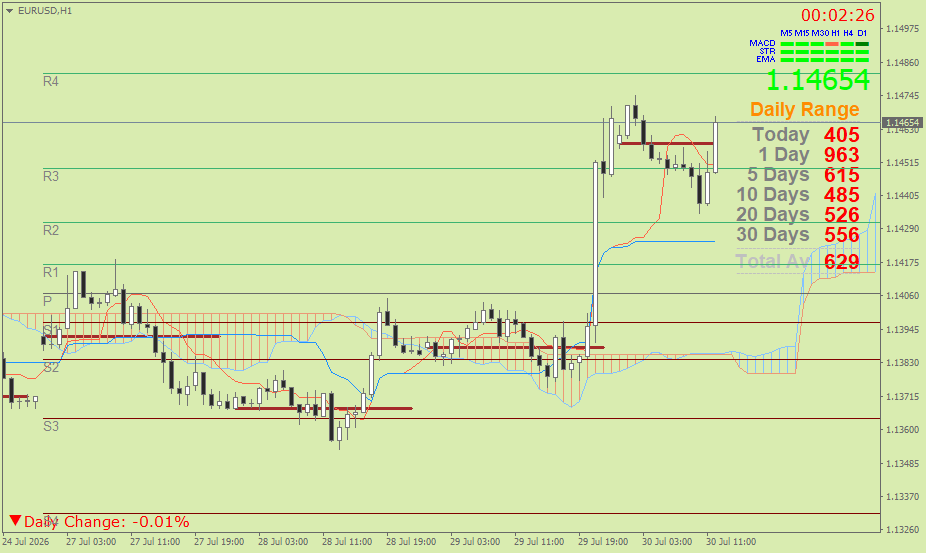Click the EMA row label
Image resolution: width=926 pixels, height=553 pixels.
[766, 59]
